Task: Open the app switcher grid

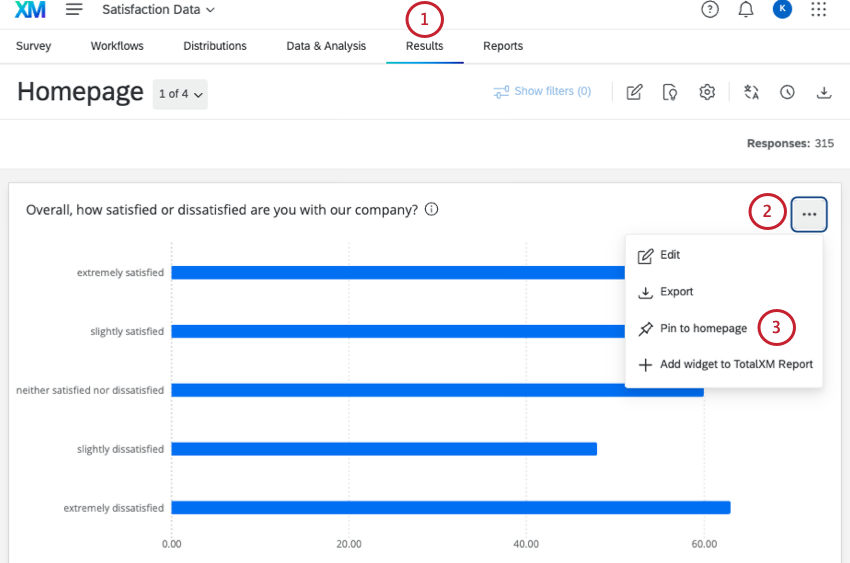Action: coord(819,9)
